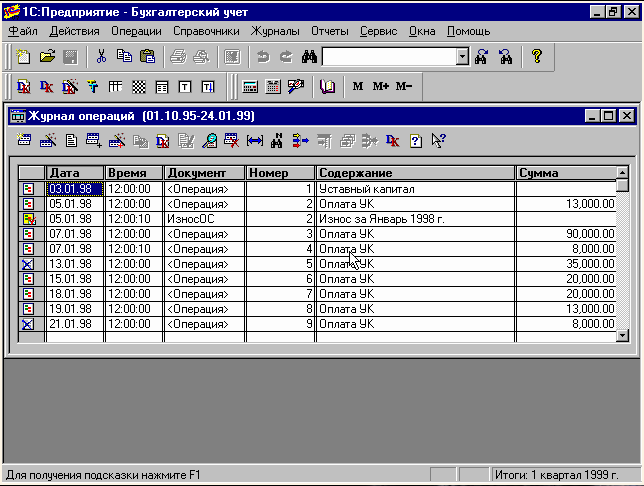Click the 35,000.00 amount cell
This screenshot has width=644, height=486.
tap(566, 264)
